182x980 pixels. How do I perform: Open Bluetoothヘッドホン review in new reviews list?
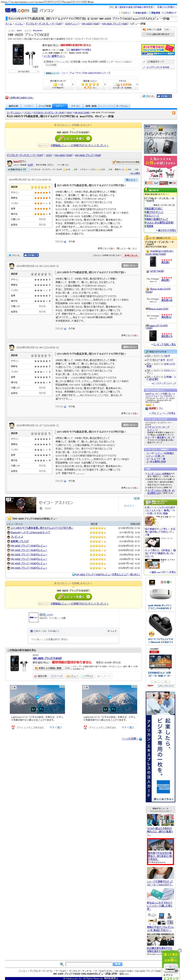click(x=31, y=533)
